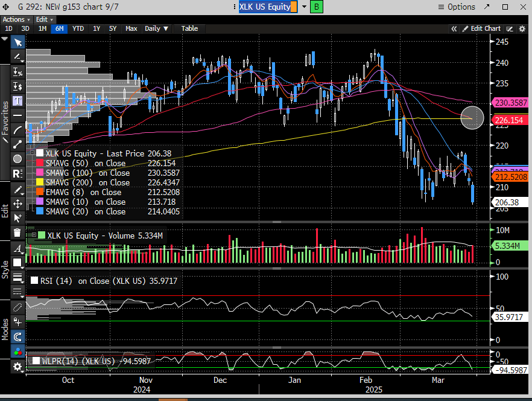Switch to the 3D time range
Image resolution: width=532 pixels, height=401 pixels.
(x=25, y=28)
